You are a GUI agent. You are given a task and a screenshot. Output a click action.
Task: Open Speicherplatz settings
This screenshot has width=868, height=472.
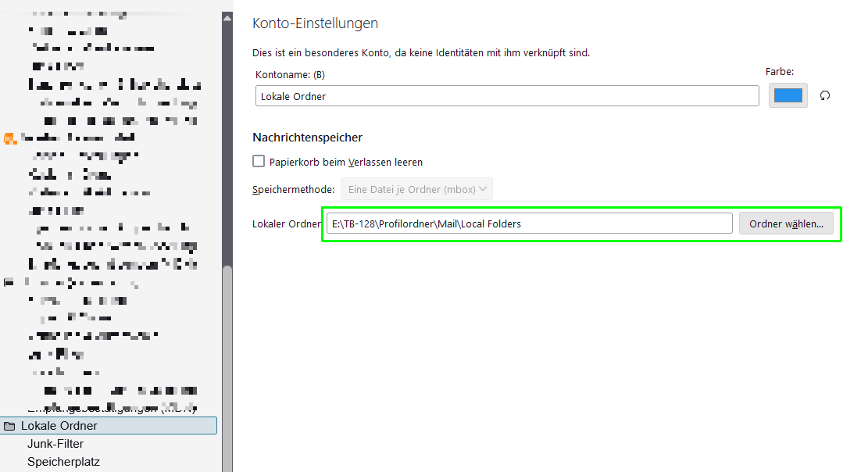[x=63, y=462]
